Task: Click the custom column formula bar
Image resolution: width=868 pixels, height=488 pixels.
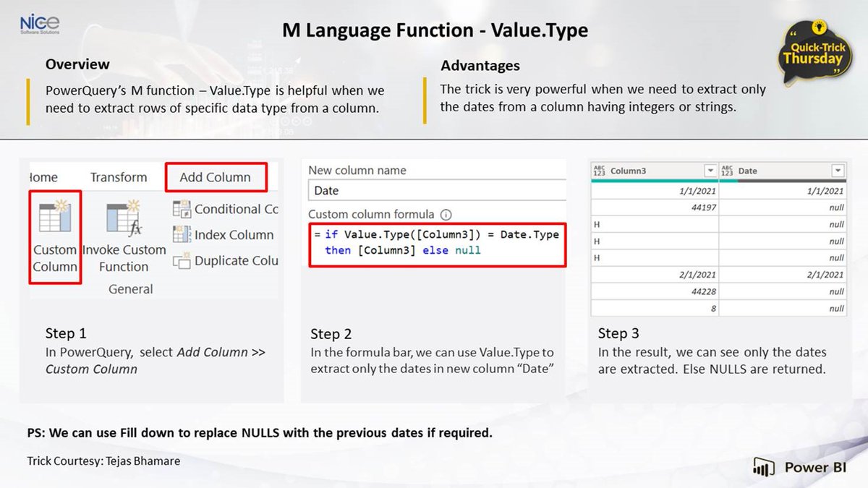Action: click(437, 244)
